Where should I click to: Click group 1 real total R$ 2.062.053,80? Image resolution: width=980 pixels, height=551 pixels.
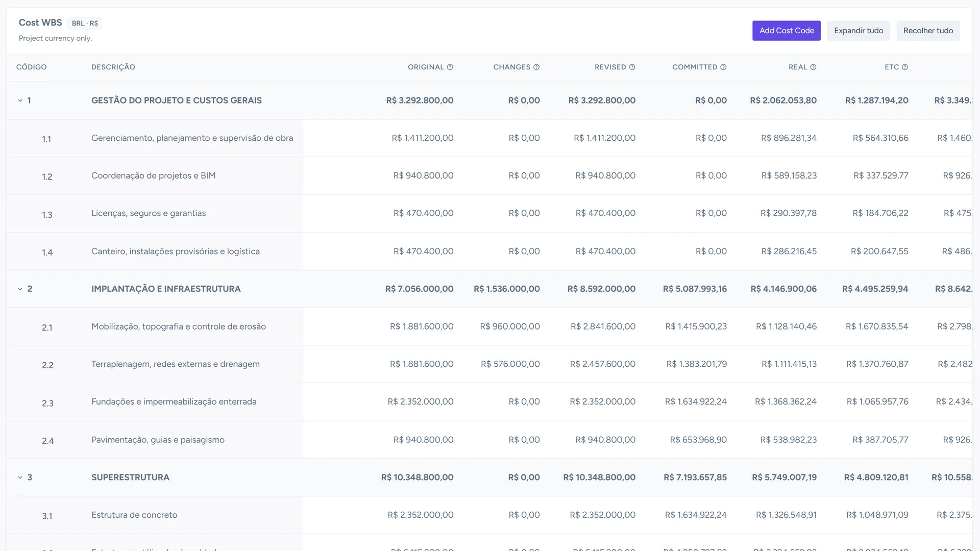(783, 101)
